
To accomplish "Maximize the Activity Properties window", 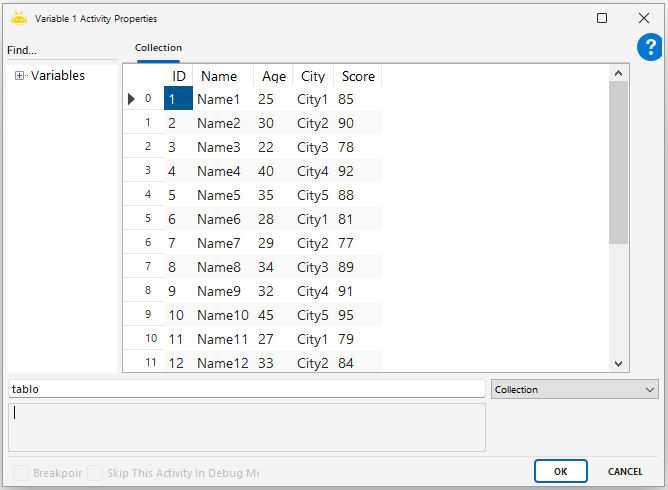I will coord(602,18).
